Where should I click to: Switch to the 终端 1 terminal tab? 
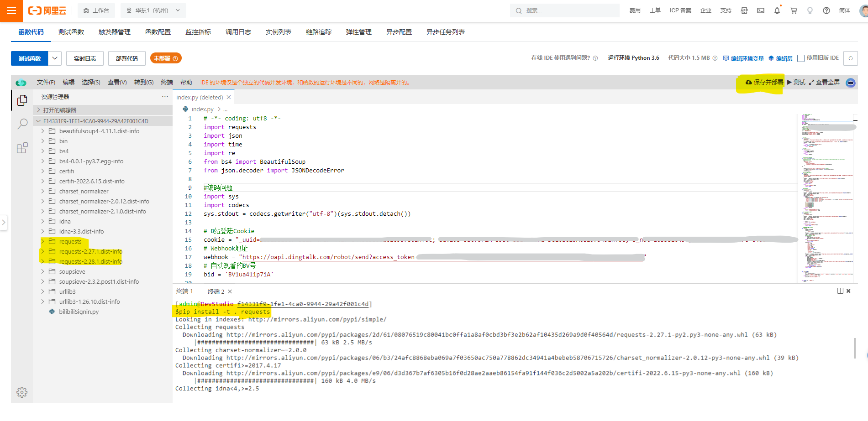coord(184,291)
